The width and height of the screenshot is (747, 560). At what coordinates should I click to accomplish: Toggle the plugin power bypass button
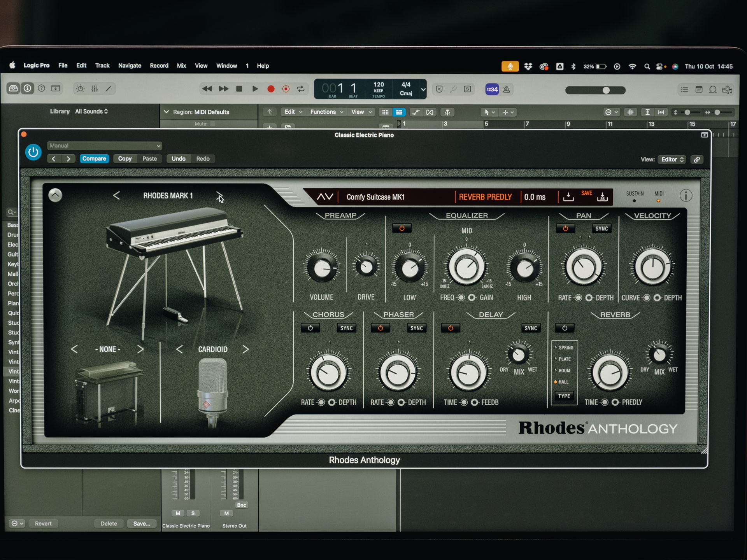(x=33, y=152)
